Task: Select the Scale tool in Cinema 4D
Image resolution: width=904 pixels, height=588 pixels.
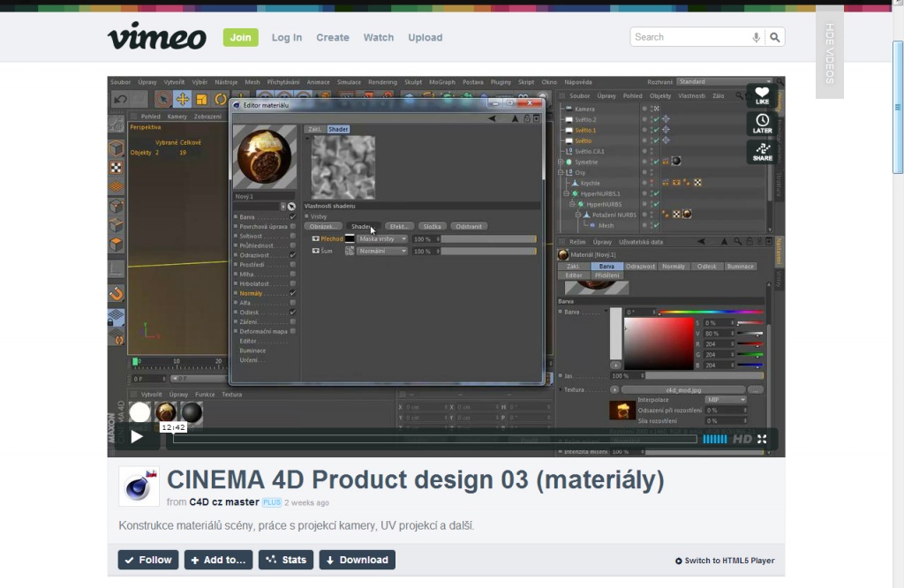Action: coord(201,99)
